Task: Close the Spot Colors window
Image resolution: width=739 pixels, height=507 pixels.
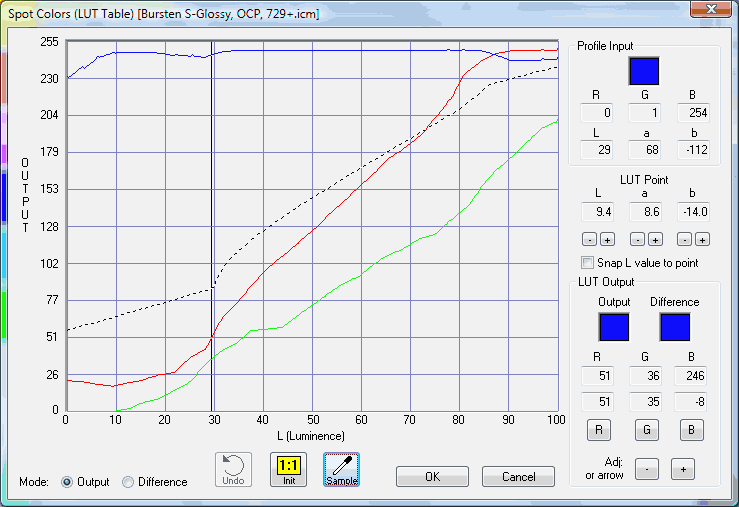Action: (x=711, y=8)
